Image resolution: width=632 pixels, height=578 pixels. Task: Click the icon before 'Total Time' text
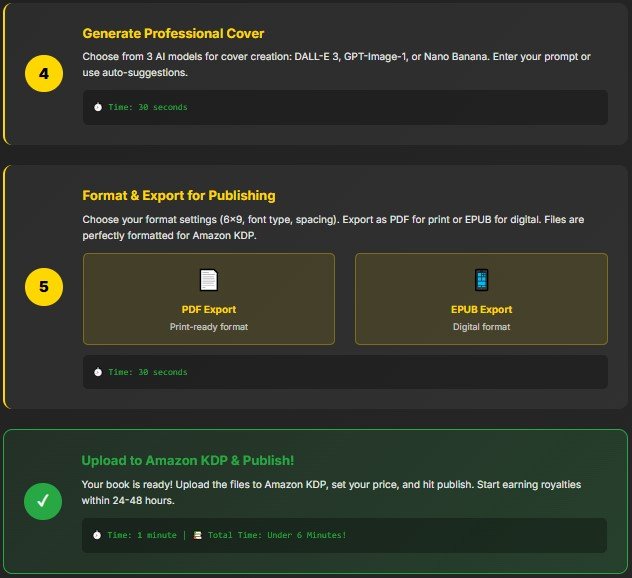click(x=198, y=535)
